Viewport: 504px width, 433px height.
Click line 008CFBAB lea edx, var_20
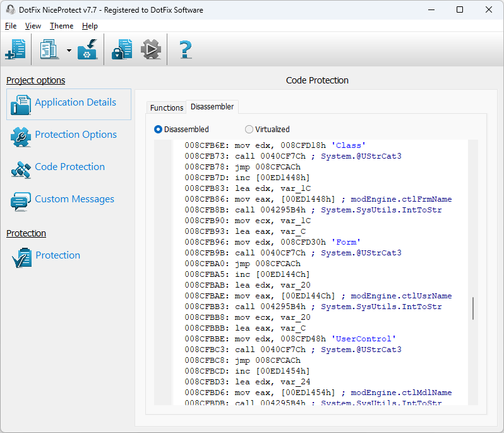click(248, 285)
